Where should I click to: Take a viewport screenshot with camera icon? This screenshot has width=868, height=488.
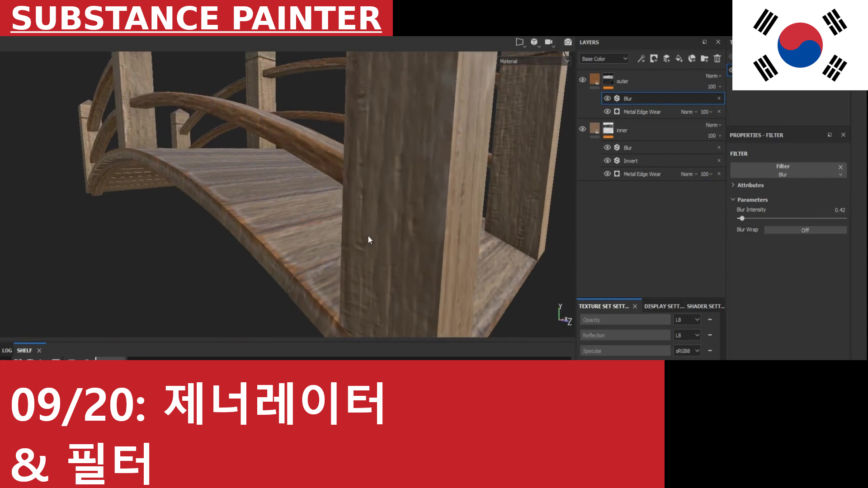click(x=568, y=42)
